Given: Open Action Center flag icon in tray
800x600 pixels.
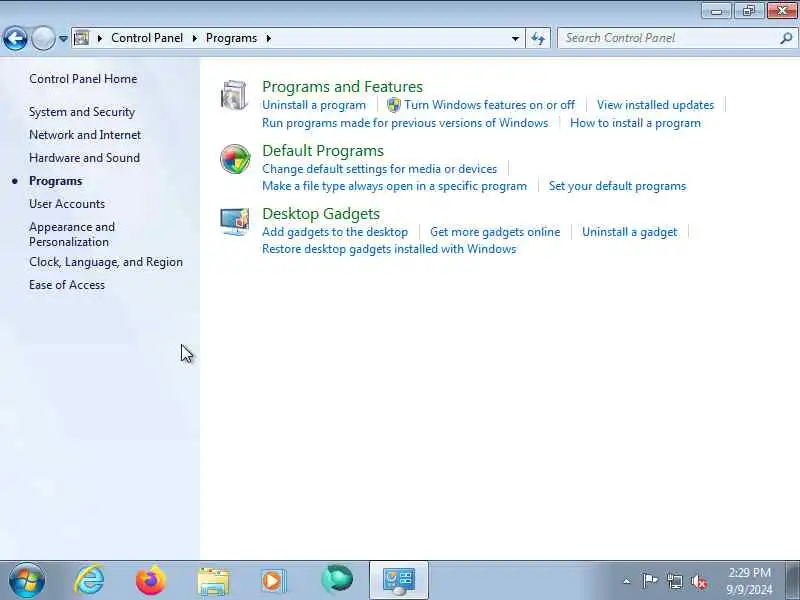Looking at the screenshot, I should [x=649, y=581].
